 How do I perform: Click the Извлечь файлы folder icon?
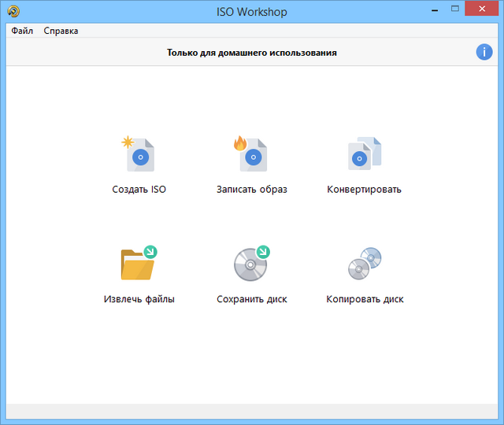(x=139, y=263)
